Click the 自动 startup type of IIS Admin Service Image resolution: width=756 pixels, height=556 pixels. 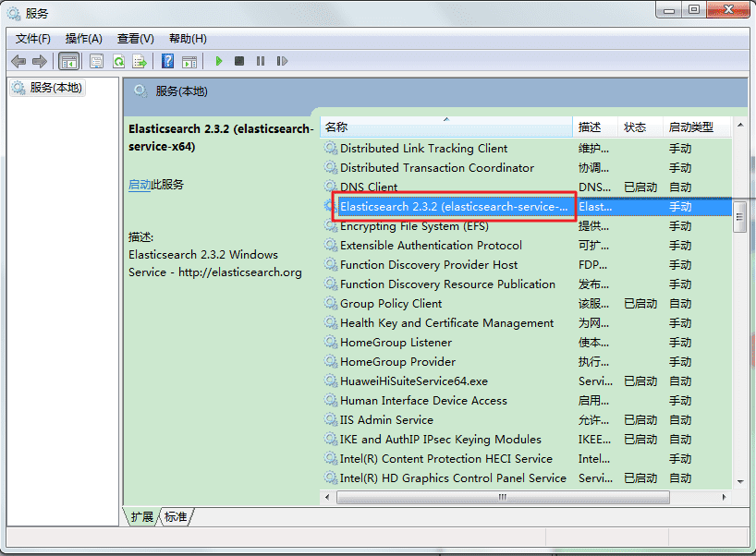680,419
